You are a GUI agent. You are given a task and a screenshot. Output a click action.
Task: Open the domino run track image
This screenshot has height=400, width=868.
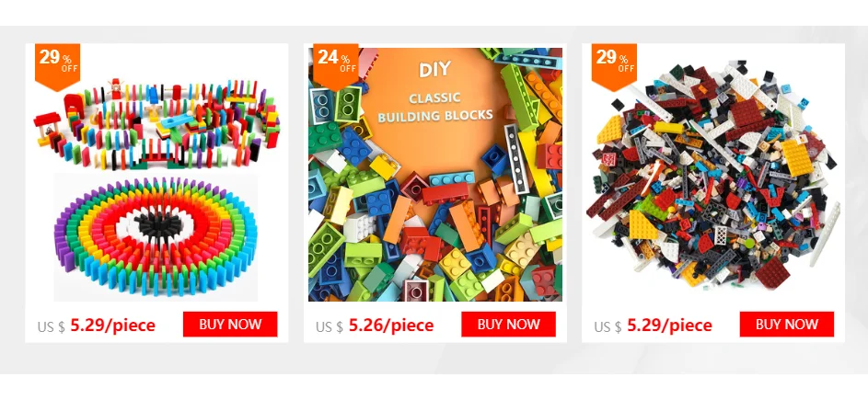[156, 123]
